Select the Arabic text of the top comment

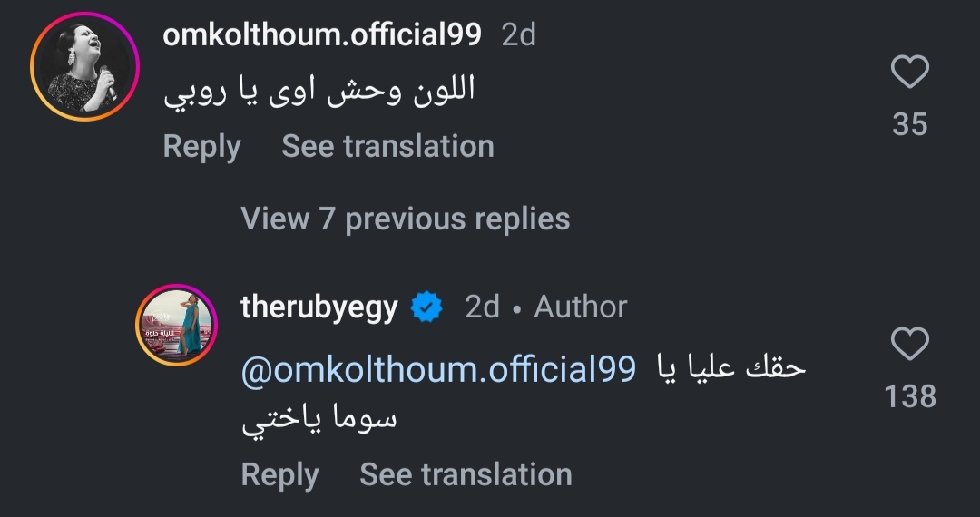pos(319,93)
